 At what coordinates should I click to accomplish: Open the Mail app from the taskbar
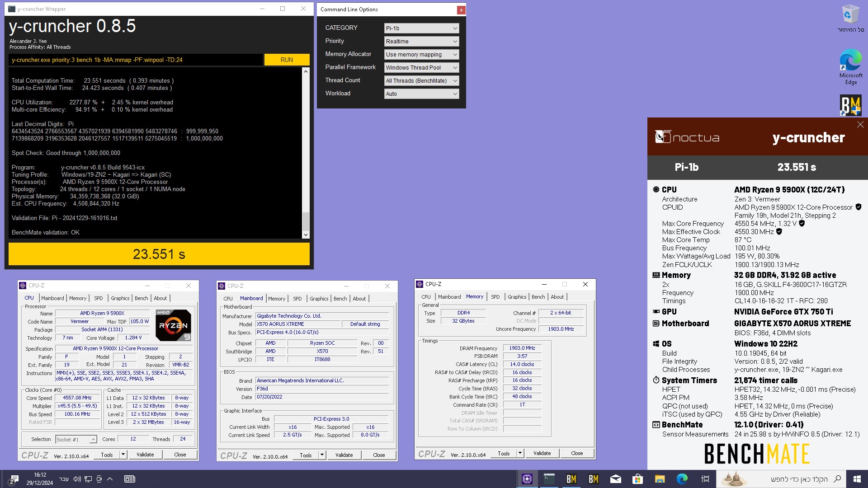[616, 479]
